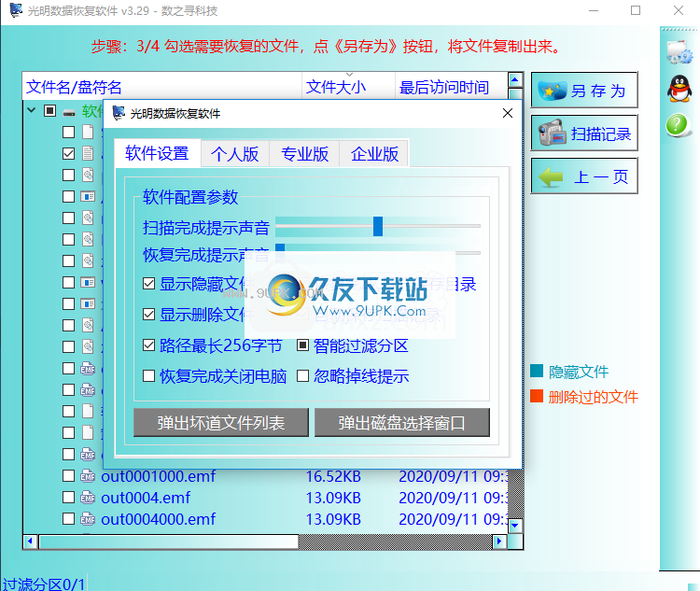
Task: Select file name out0001000.emf
Action: (158, 476)
